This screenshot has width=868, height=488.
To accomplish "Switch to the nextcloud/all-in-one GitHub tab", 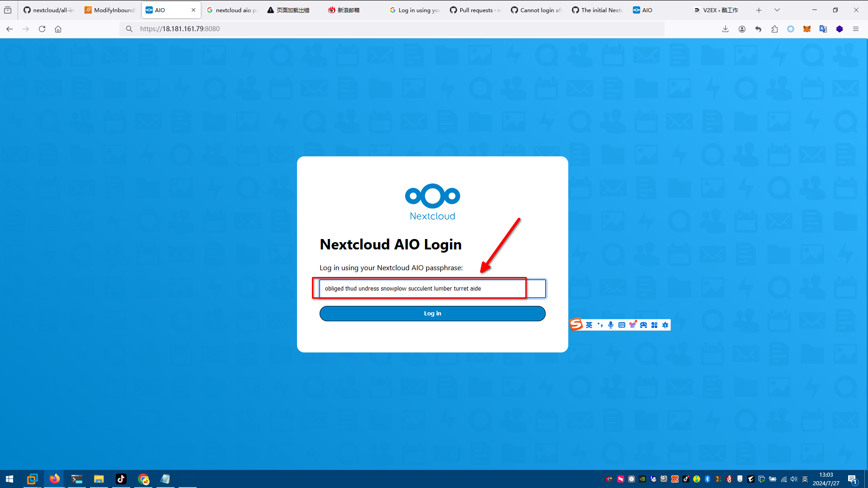I will [49, 10].
